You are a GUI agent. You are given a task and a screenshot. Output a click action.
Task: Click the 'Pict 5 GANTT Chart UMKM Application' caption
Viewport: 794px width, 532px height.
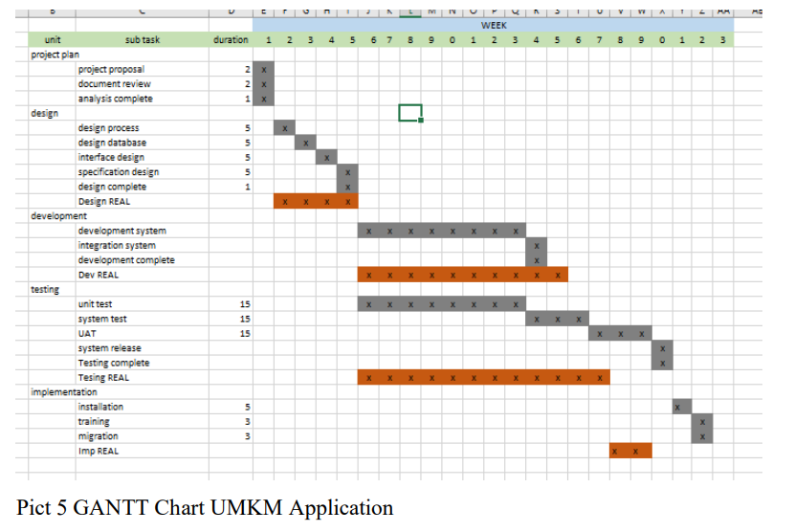[x=205, y=508]
